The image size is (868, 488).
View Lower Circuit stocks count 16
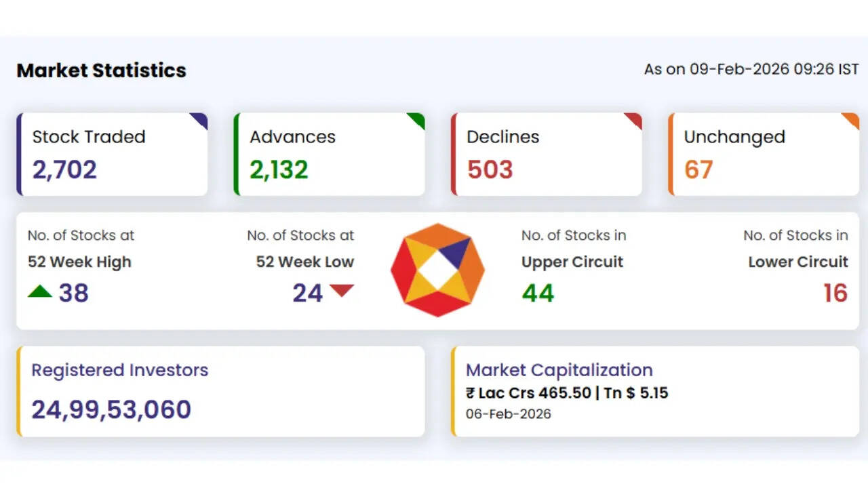click(x=835, y=293)
